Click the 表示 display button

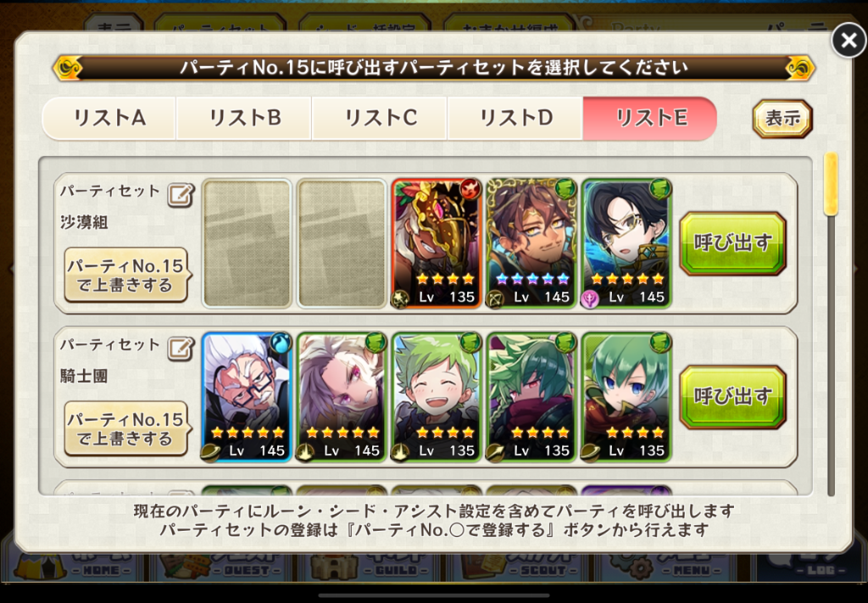coord(782,119)
